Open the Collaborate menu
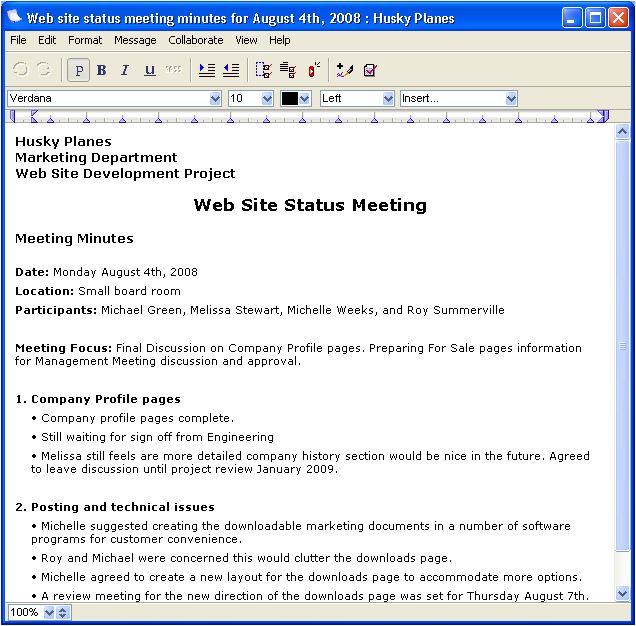The image size is (636, 626). pyautogui.click(x=196, y=40)
